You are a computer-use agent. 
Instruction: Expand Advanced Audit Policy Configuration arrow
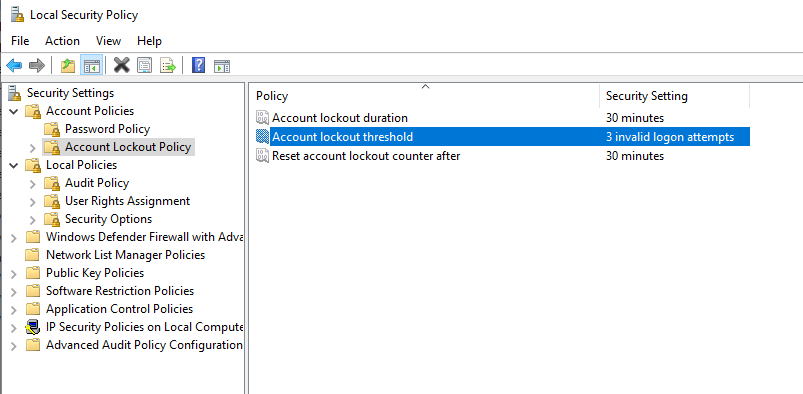(x=14, y=345)
